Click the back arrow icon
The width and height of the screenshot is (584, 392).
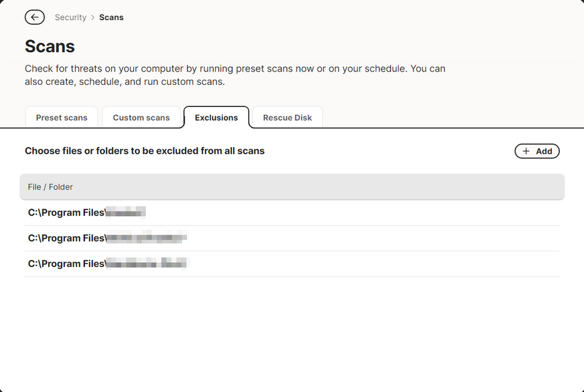[35, 17]
